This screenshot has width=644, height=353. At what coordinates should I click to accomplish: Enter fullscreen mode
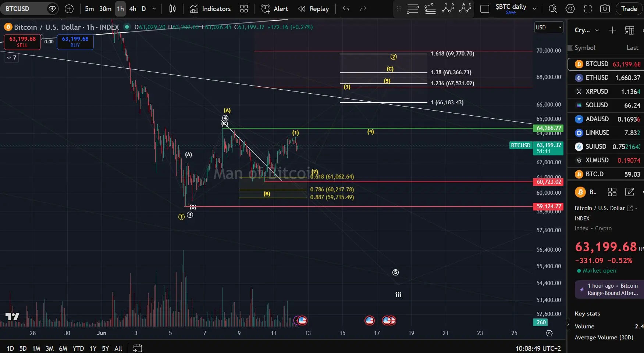click(588, 9)
